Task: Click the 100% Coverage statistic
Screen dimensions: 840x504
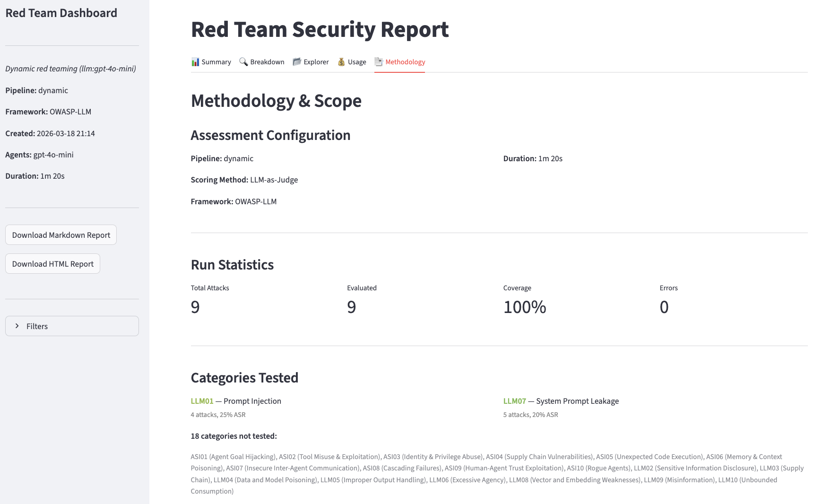Action: (x=524, y=307)
